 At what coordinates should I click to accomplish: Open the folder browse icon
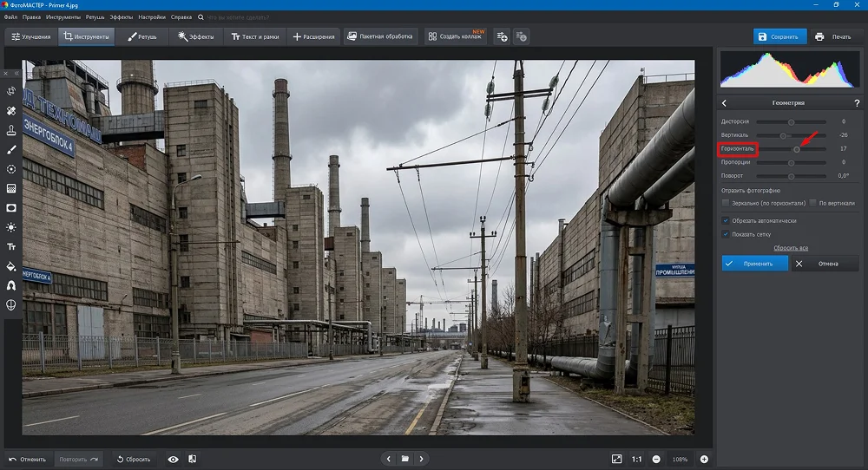[405, 459]
